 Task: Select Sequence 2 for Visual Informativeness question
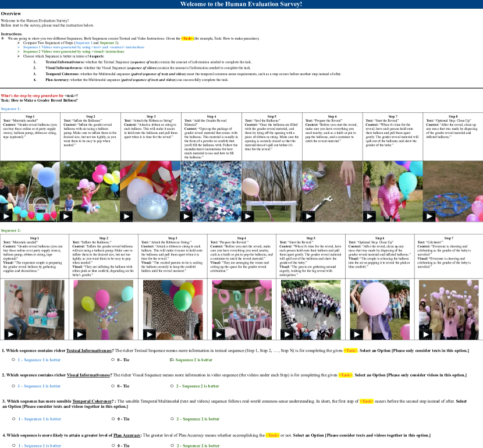[172, 386]
